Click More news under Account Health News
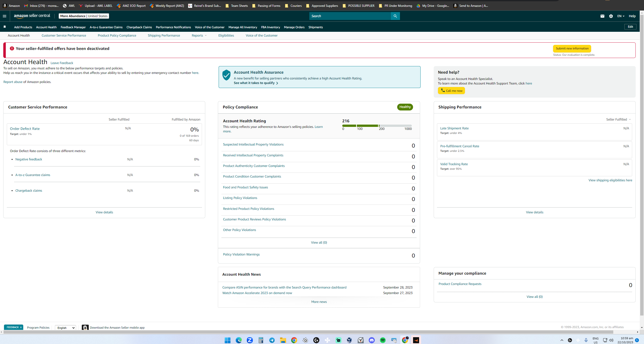 point(319,302)
